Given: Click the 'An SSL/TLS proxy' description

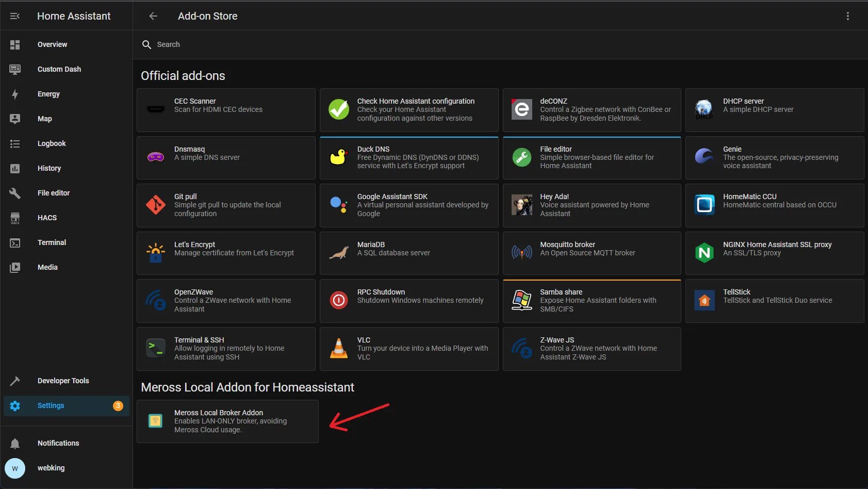Looking at the screenshot, I should pos(752,253).
